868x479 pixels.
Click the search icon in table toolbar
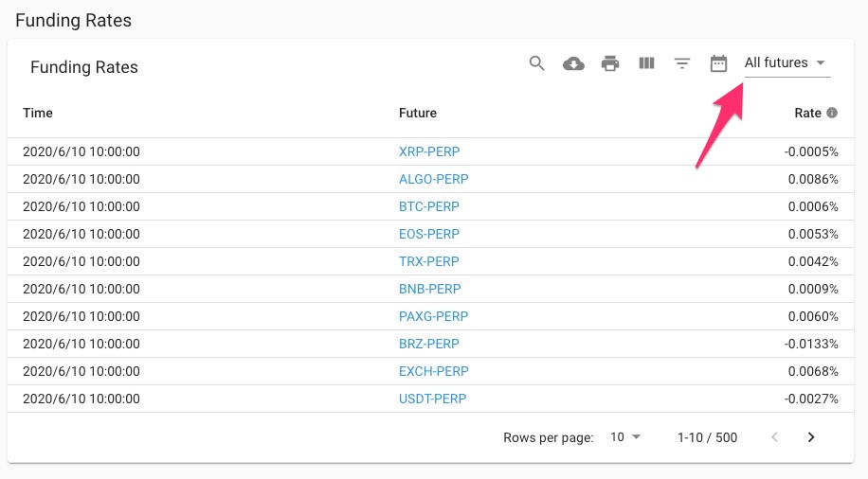click(537, 63)
